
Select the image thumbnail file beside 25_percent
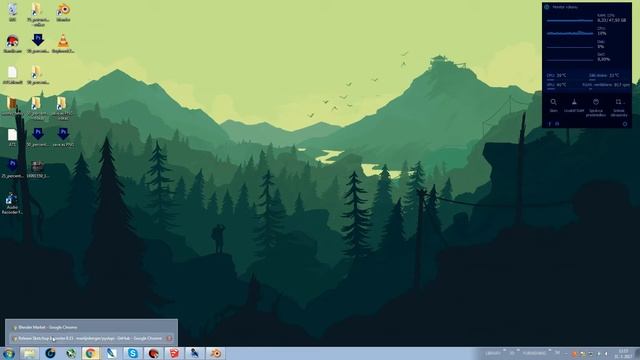click(38, 169)
